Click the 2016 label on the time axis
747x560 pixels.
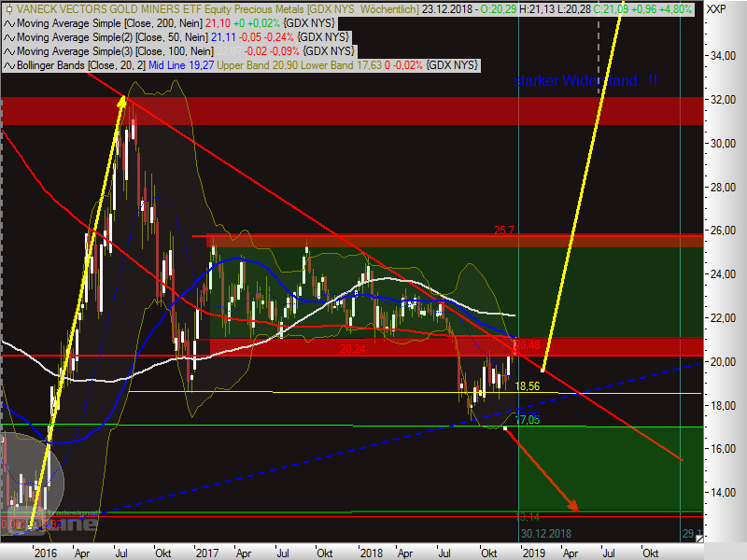45,553
